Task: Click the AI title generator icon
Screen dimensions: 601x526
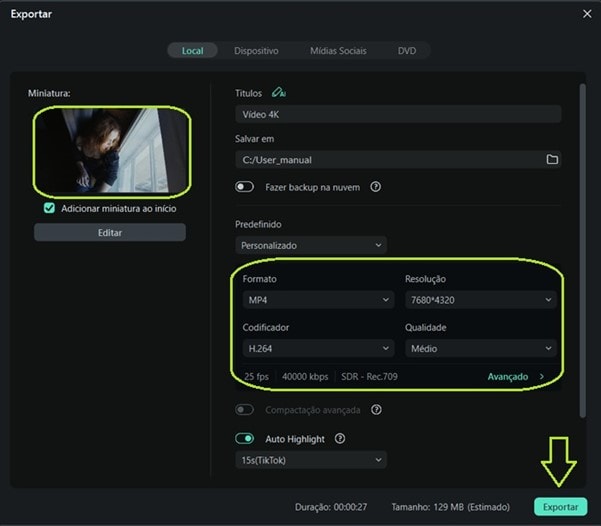Action: point(279,92)
